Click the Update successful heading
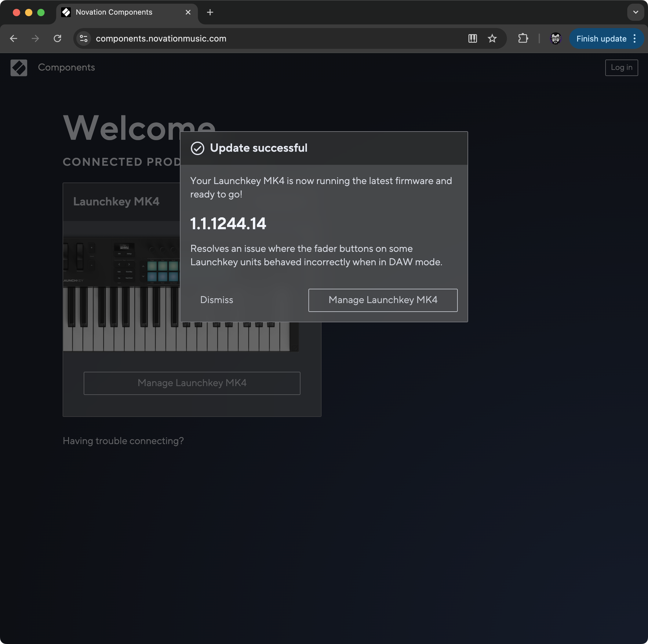This screenshot has width=648, height=644. point(259,148)
